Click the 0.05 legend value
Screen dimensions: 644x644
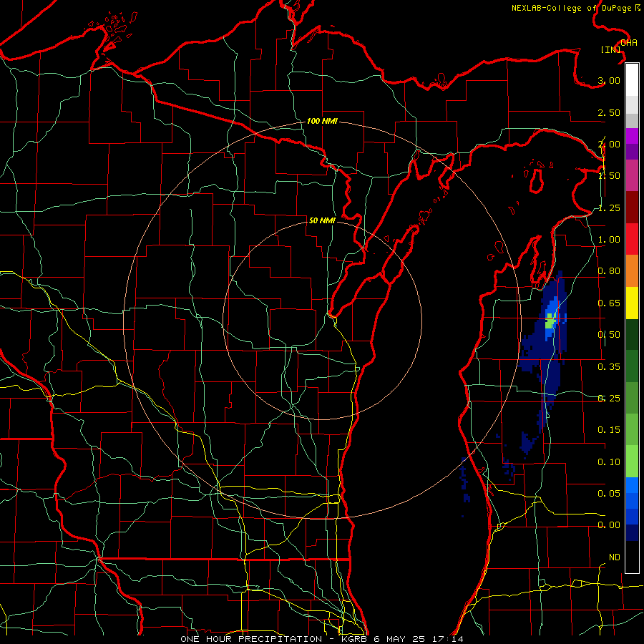tap(609, 493)
